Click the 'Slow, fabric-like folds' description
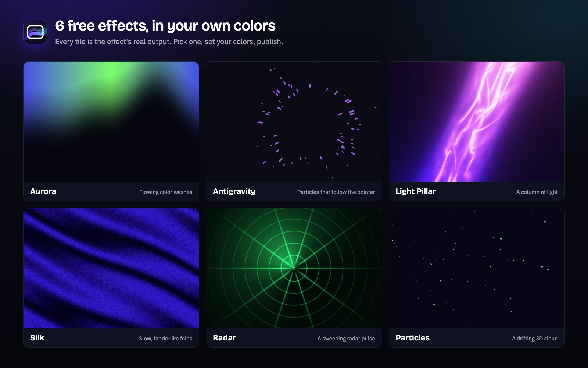The width and height of the screenshot is (588, 368). pyautogui.click(x=166, y=339)
